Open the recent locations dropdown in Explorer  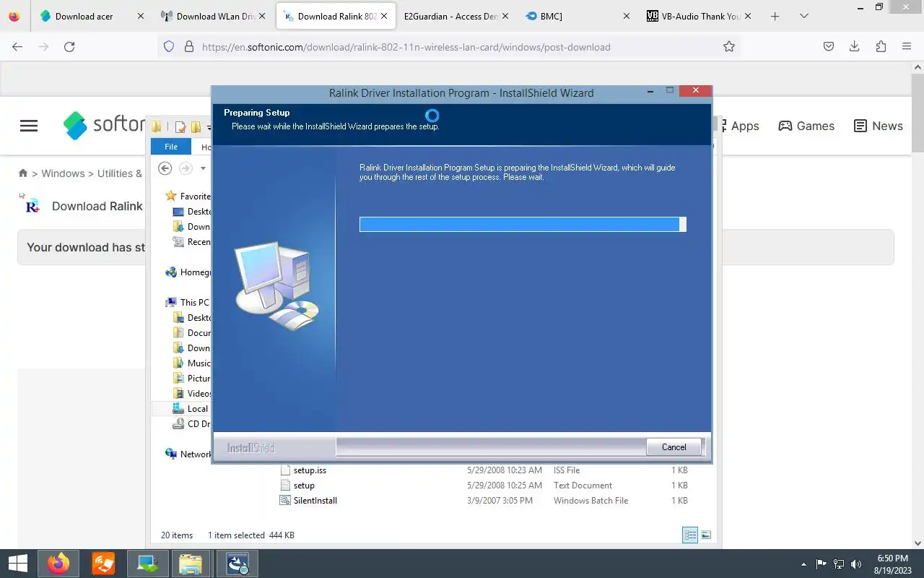coord(203,168)
